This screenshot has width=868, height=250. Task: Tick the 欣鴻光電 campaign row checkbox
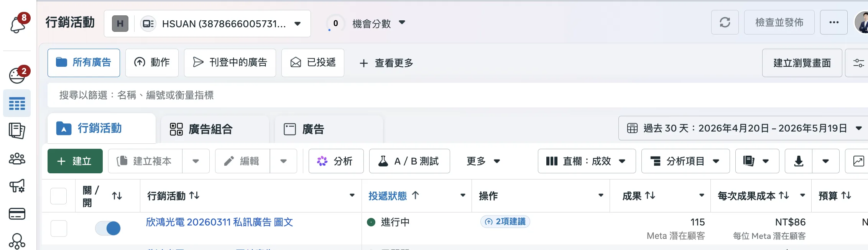click(59, 228)
